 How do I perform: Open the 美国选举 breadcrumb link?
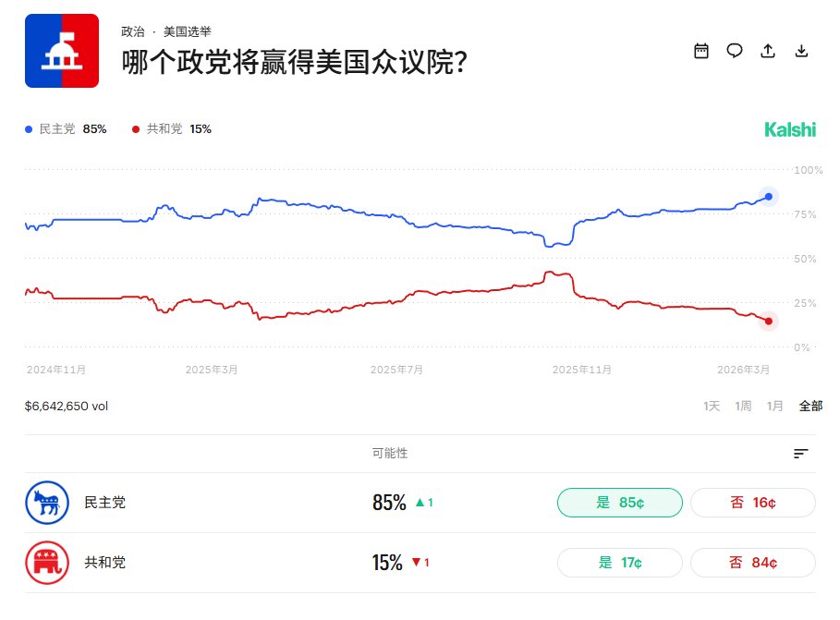187,31
